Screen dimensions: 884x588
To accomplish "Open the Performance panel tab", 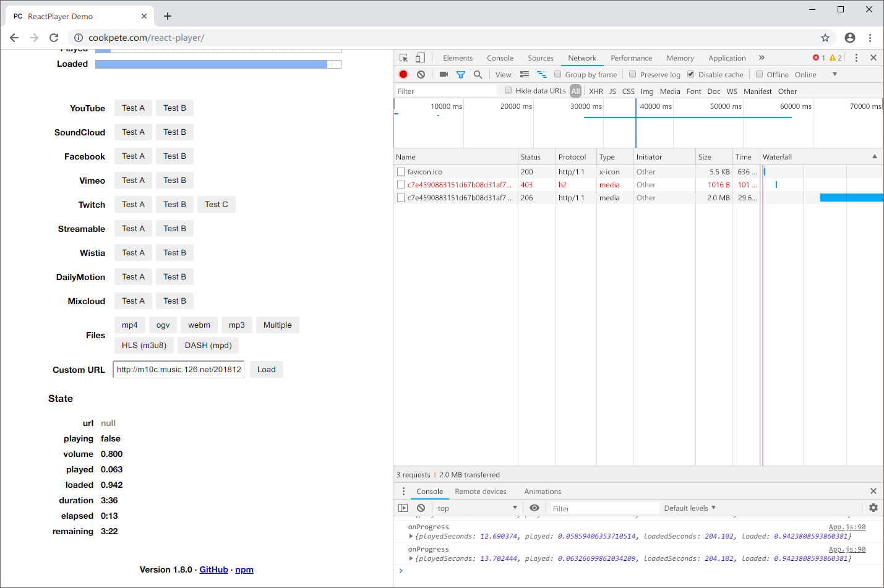I will 631,58.
